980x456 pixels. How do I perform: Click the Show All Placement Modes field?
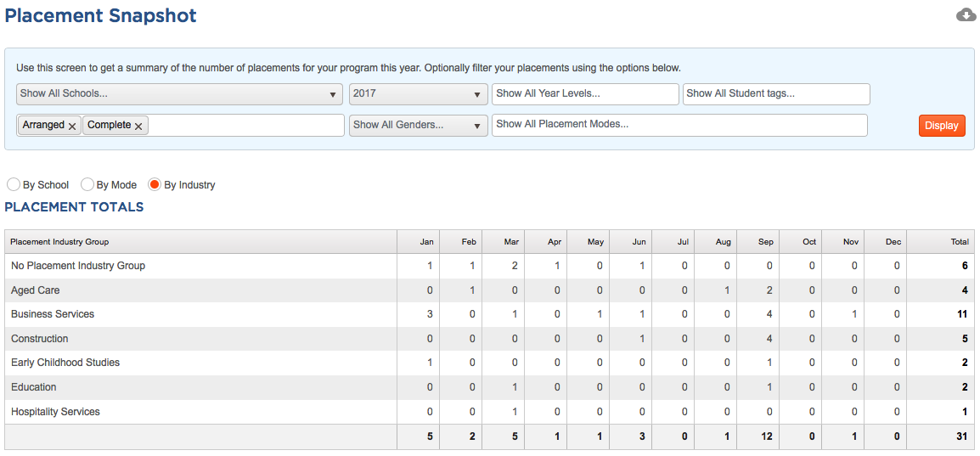click(679, 125)
